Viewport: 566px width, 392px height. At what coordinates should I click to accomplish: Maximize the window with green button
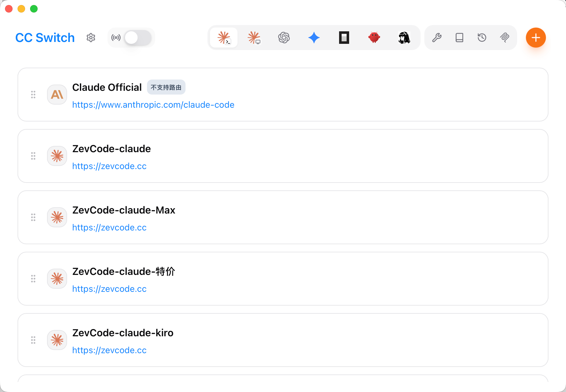[34, 9]
